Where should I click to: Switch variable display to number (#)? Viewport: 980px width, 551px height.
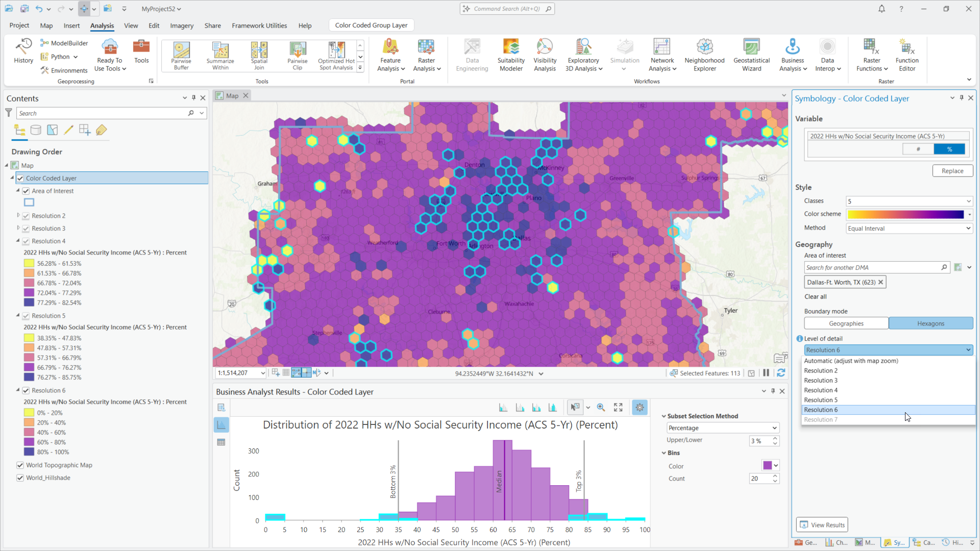(918, 149)
